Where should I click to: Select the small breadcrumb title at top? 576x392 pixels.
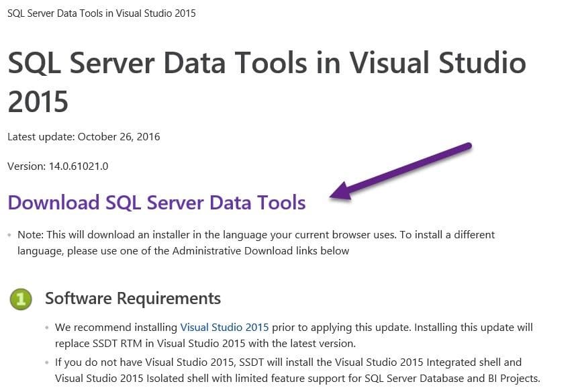pos(101,13)
